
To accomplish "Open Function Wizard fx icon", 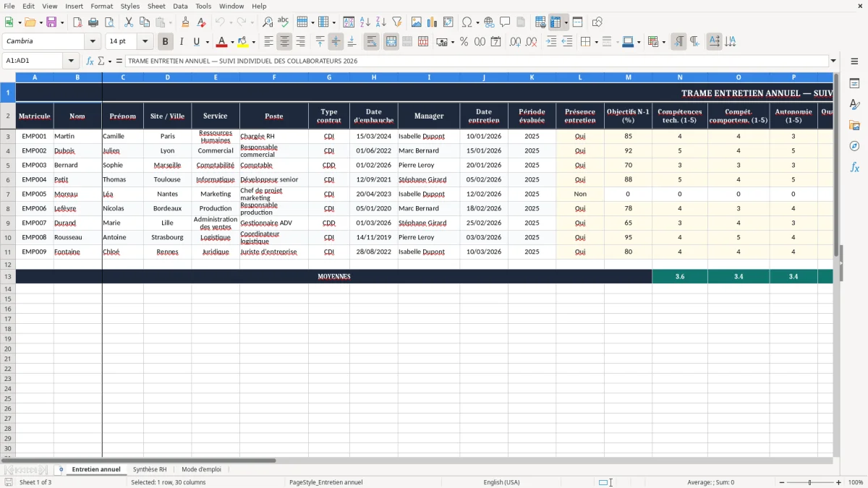I will pos(90,61).
